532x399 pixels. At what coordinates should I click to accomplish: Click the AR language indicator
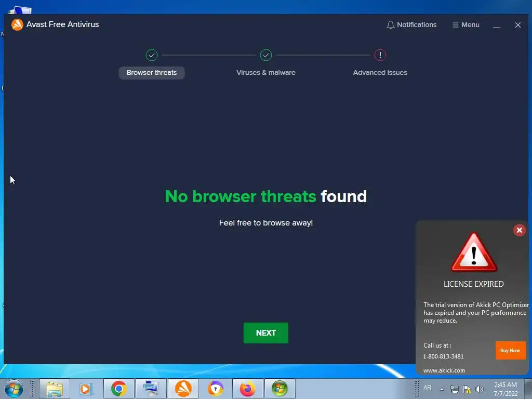tap(427, 388)
